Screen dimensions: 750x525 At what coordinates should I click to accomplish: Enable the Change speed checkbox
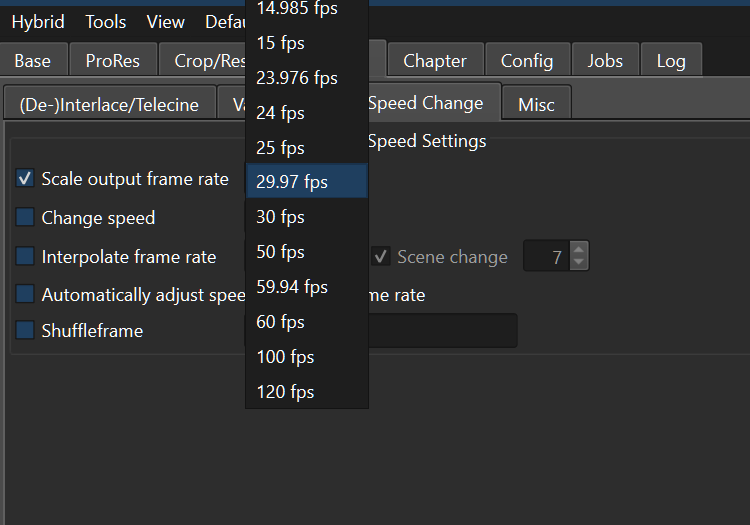pyautogui.click(x=26, y=217)
